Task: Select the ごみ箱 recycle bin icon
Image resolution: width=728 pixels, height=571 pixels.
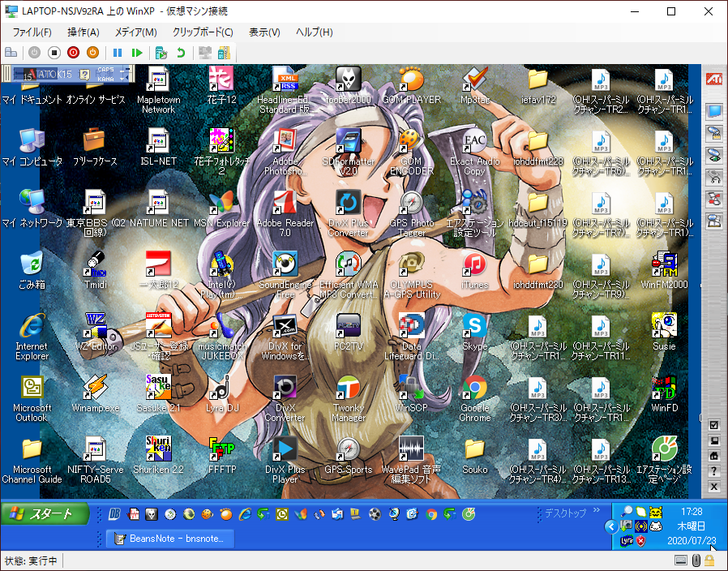Action: click(32, 270)
